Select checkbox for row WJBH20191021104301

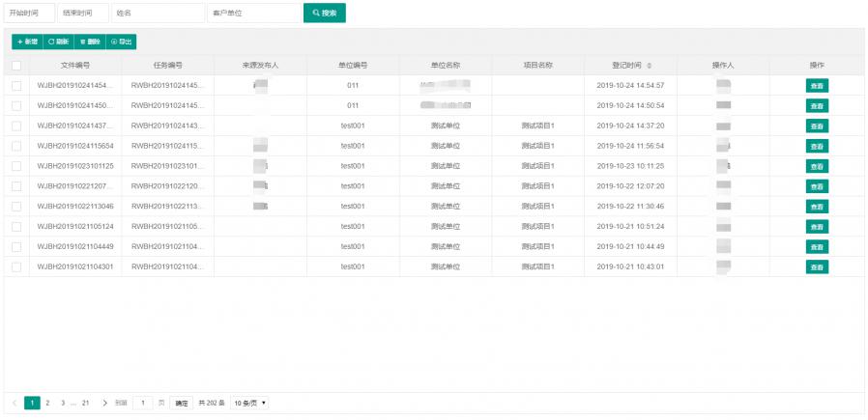(16, 266)
